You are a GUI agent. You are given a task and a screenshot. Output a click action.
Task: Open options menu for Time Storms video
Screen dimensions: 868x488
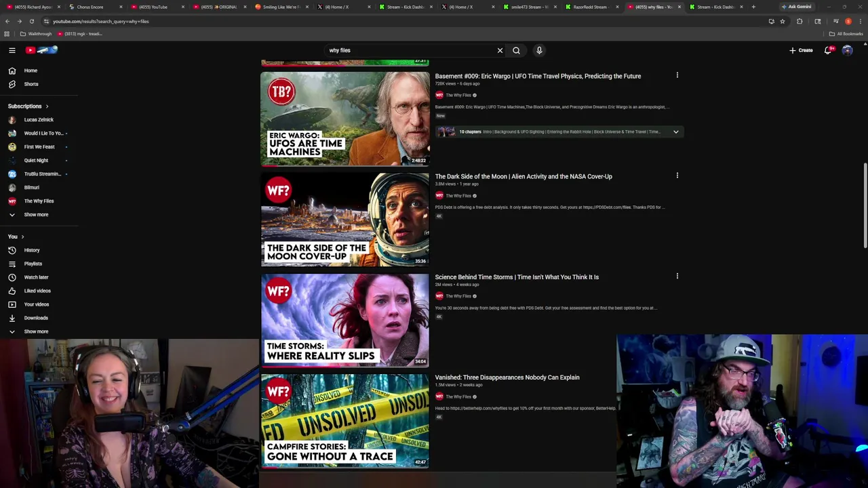pos(677,276)
